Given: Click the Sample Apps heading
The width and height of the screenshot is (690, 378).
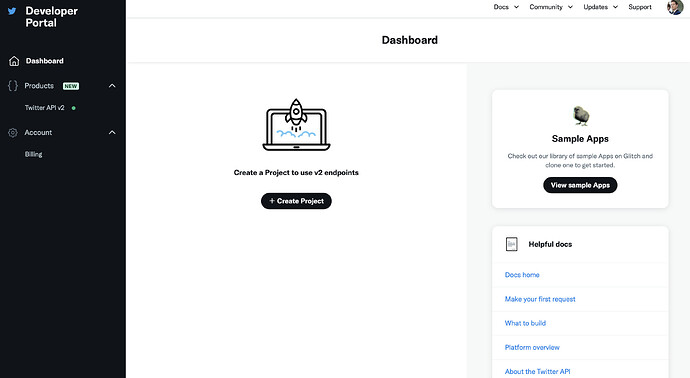Looking at the screenshot, I should (x=580, y=139).
